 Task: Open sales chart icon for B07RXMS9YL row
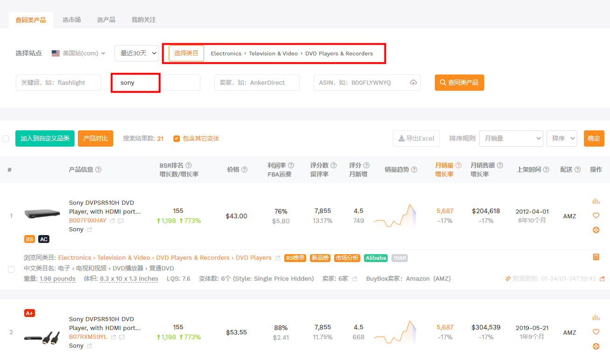tap(596, 317)
